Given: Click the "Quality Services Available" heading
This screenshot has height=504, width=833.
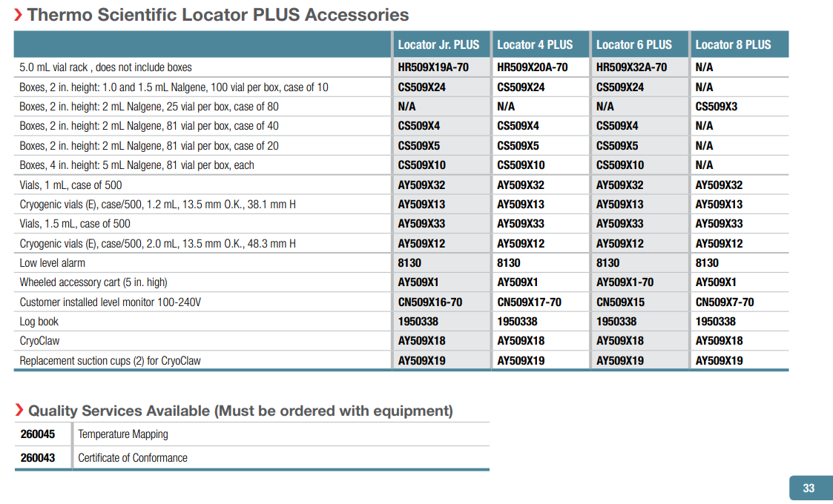Looking at the screenshot, I should [240, 411].
